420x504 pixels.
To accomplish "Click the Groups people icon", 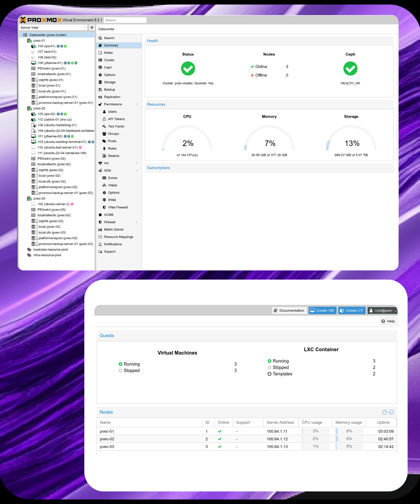I will [x=104, y=134].
